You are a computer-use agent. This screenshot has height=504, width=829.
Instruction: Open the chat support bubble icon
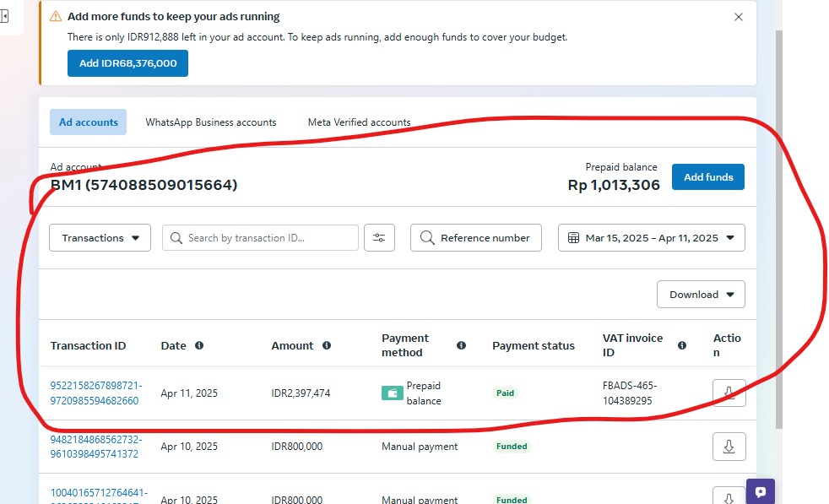[760, 492]
